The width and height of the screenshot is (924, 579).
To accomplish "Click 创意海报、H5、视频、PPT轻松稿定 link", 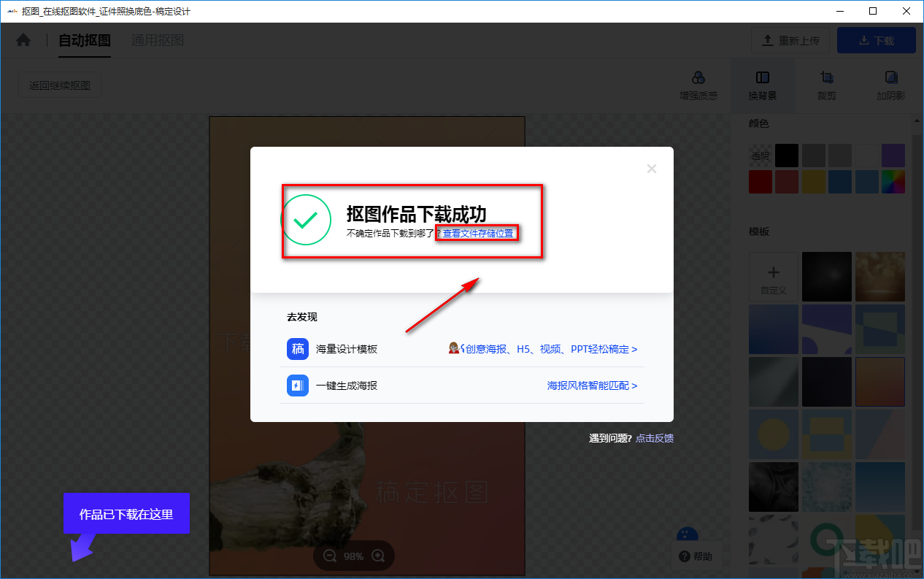I will point(543,349).
